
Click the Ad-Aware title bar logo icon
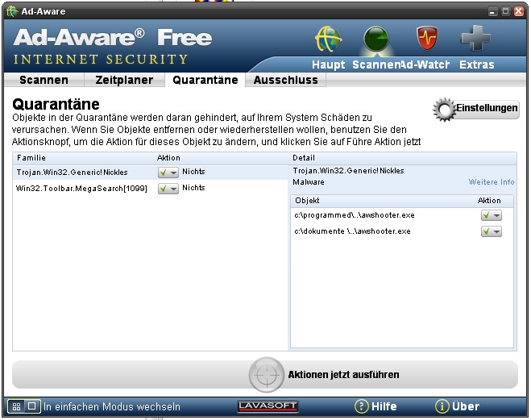(x=12, y=11)
